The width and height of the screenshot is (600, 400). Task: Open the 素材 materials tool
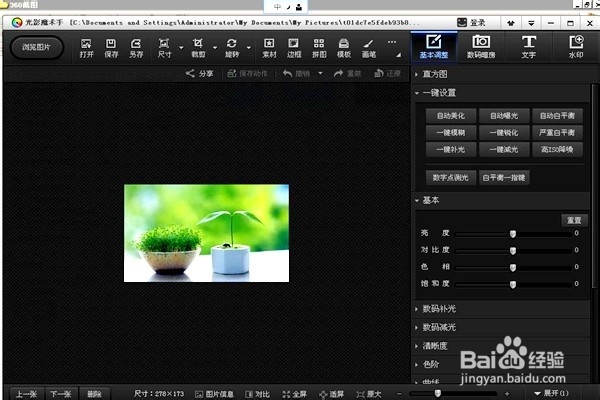269,48
